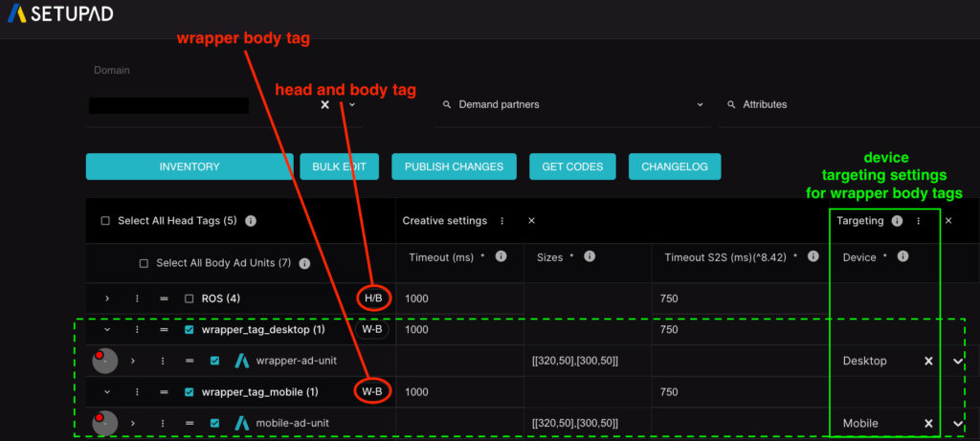Click PUBLISH CHANGES
Viewport: 980px width, 441px height.
point(454,166)
